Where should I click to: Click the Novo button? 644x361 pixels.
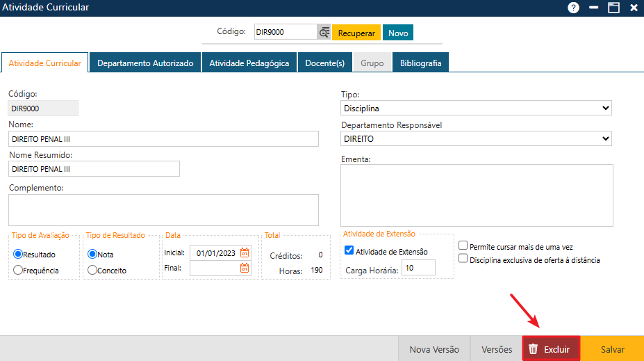click(x=398, y=33)
